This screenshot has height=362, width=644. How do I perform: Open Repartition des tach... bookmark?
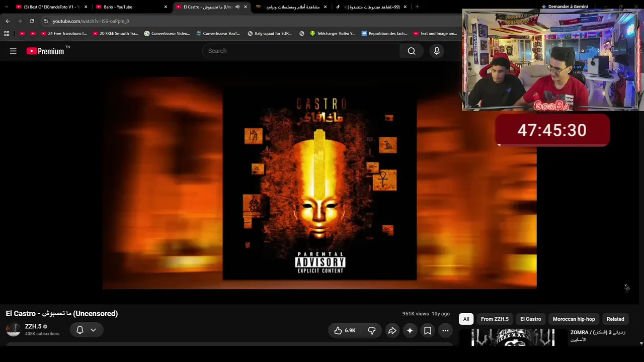point(385,34)
